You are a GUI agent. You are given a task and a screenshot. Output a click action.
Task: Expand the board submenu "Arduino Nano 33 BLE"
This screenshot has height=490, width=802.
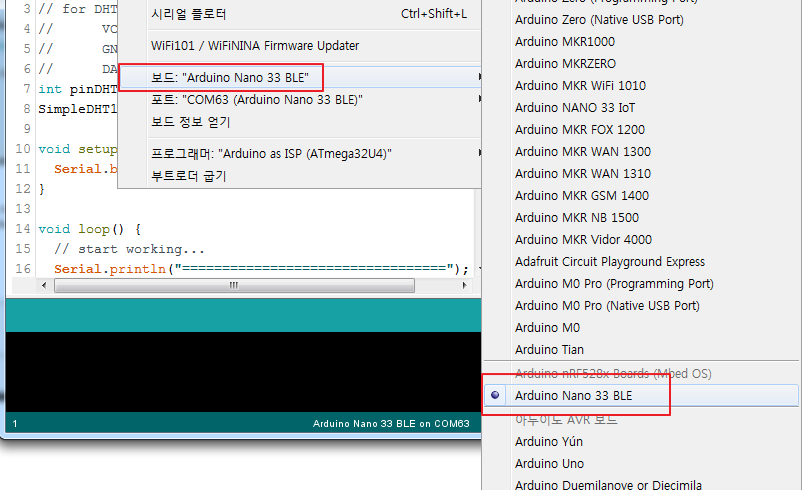coord(299,77)
